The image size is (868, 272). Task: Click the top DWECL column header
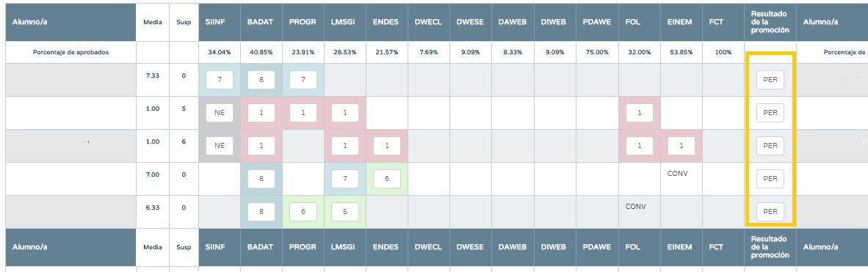coord(428,22)
